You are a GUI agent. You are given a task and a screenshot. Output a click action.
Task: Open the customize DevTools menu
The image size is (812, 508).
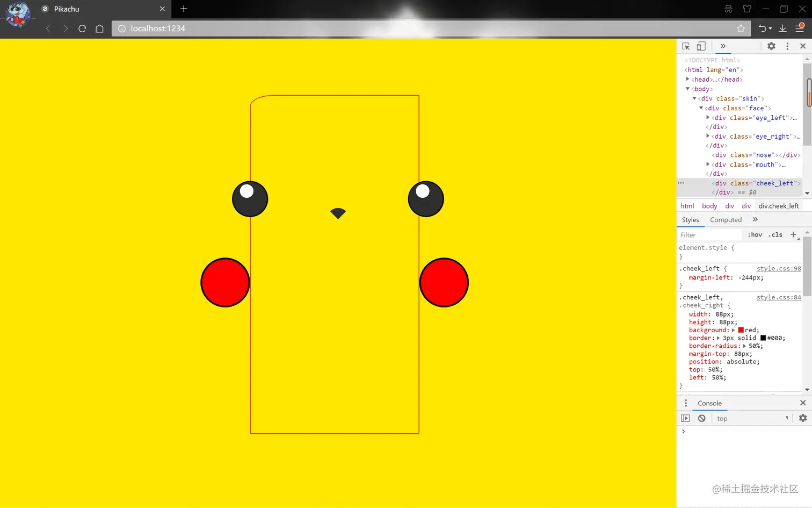787,46
